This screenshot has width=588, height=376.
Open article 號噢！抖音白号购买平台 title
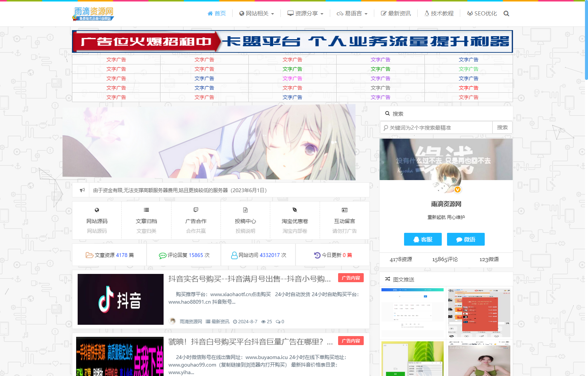(251, 342)
